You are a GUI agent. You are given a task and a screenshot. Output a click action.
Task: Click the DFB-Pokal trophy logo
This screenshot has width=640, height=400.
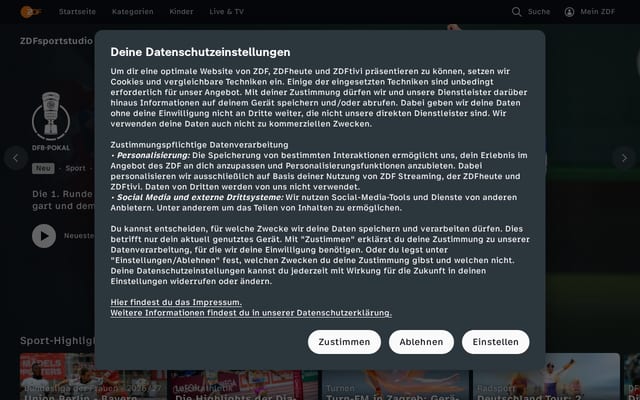point(51,116)
